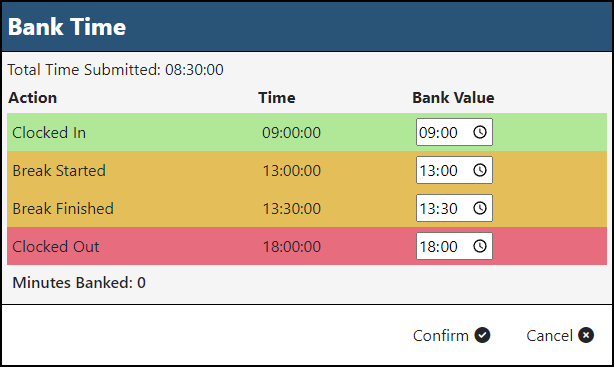The height and width of the screenshot is (367, 614).
Task: Cancel the Bank Time dialog
Action: click(x=560, y=336)
